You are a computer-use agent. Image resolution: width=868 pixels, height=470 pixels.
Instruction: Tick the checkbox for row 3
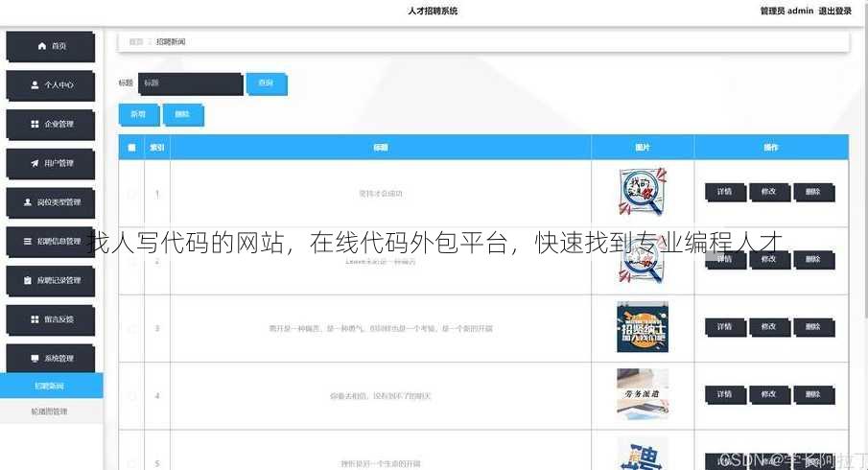point(131,329)
